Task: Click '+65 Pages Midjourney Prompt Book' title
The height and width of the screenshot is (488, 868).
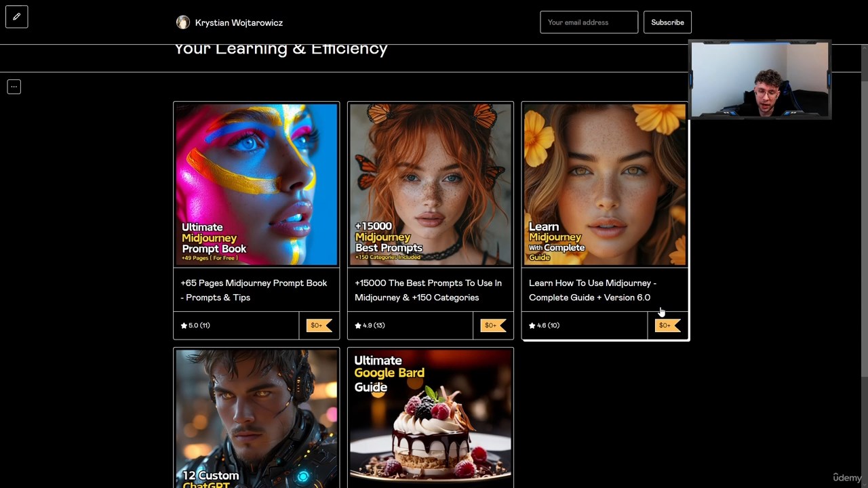Action: (254, 290)
